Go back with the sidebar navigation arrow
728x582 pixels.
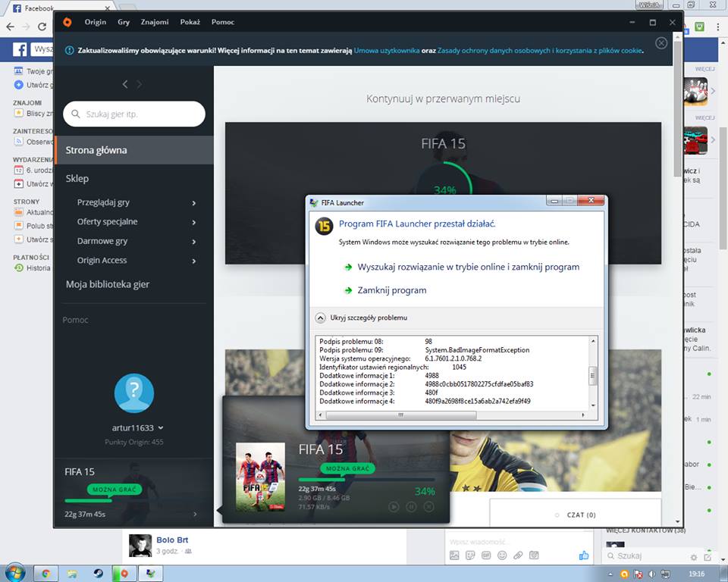point(125,84)
